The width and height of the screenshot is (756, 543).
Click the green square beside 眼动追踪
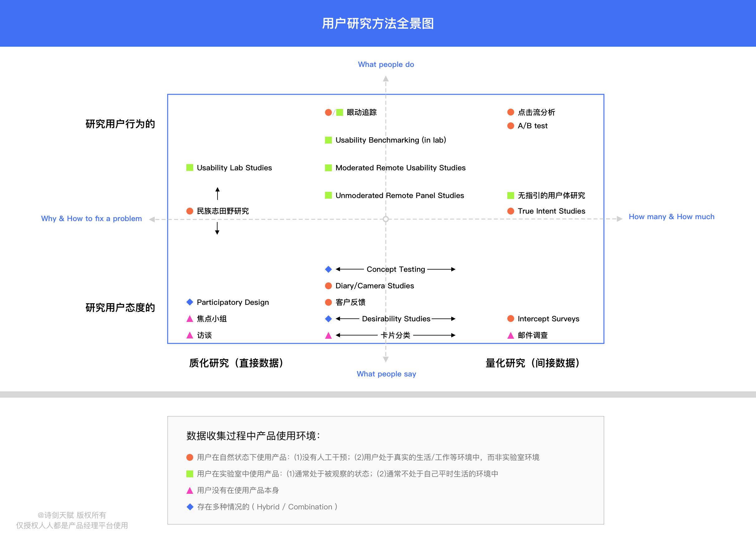point(340,112)
